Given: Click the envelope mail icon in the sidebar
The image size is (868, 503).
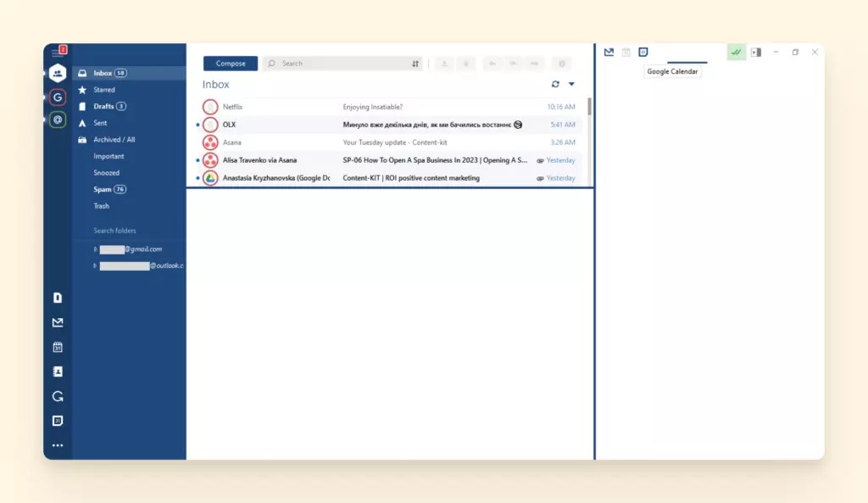Looking at the screenshot, I should [x=58, y=322].
